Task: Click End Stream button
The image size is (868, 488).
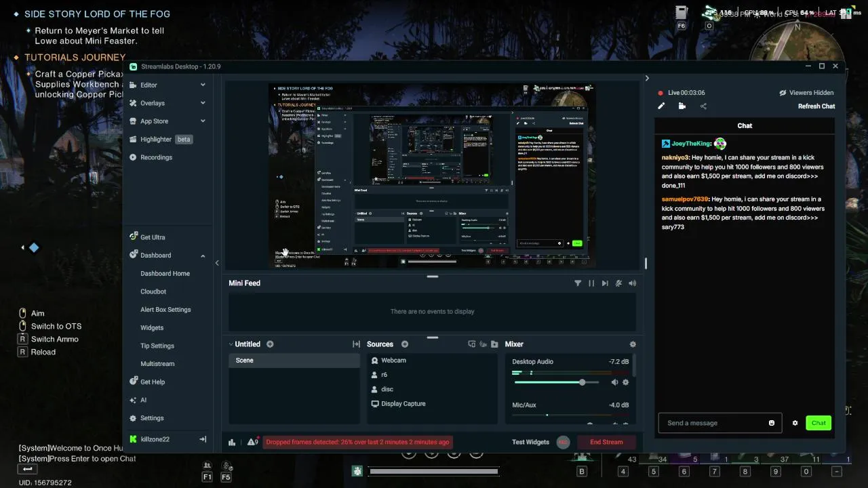Action: [x=606, y=442]
